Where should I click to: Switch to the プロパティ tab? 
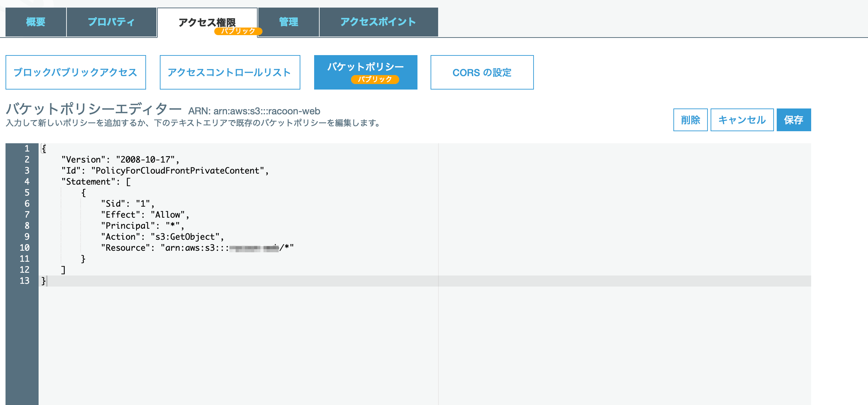point(111,22)
